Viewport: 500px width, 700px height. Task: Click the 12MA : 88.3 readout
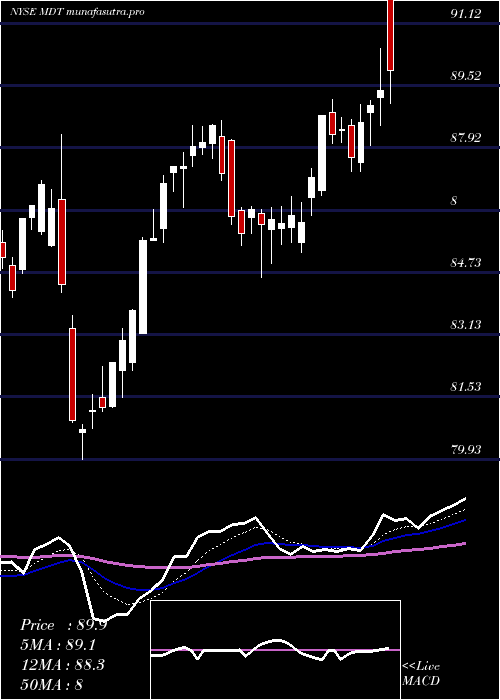(x=62, y=665)
